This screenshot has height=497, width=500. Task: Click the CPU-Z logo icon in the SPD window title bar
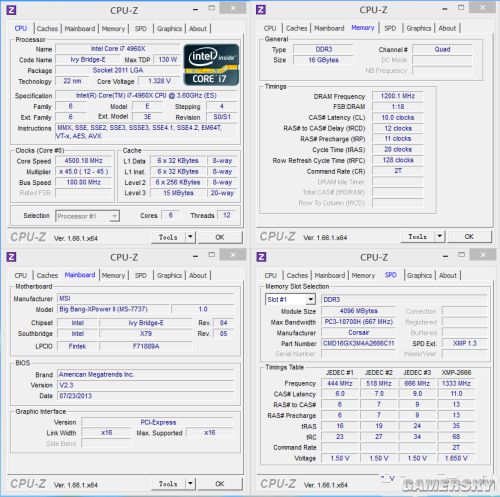[x=261, y=257]
